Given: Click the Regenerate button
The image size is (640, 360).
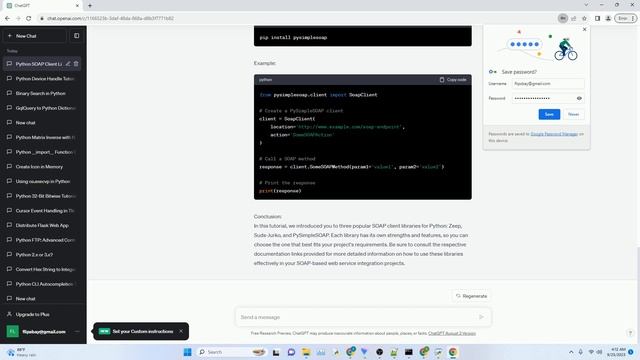Looking at the screenshot, I should 471,296.
